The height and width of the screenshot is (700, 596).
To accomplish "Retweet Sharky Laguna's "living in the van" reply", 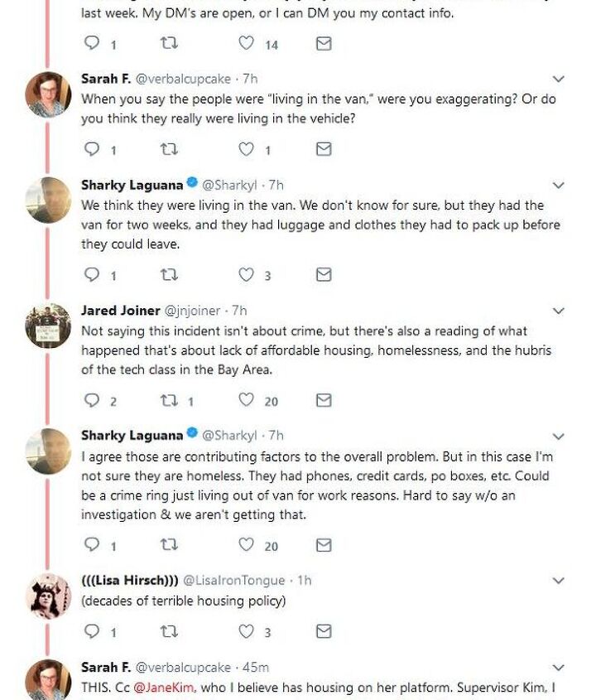I will click(168, 275).
